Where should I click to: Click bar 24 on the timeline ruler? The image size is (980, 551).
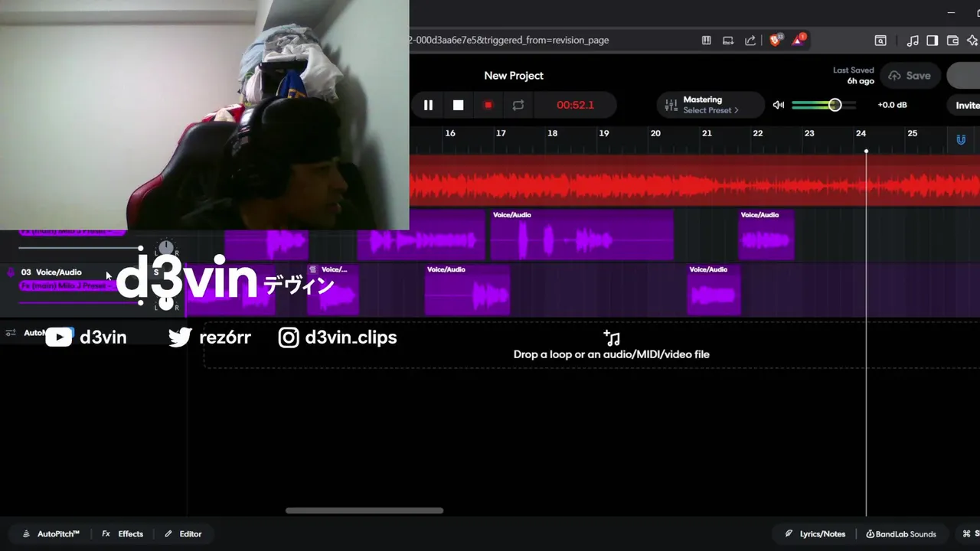click(x=861, y=133)
